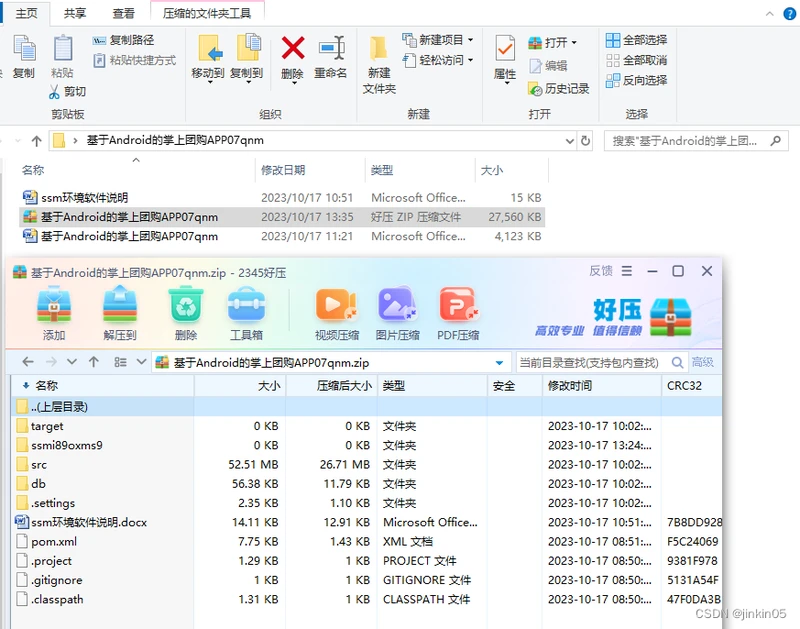Click the Explorer search box
The width and height of the screenshot is (800, 629).
coord(696,141)
